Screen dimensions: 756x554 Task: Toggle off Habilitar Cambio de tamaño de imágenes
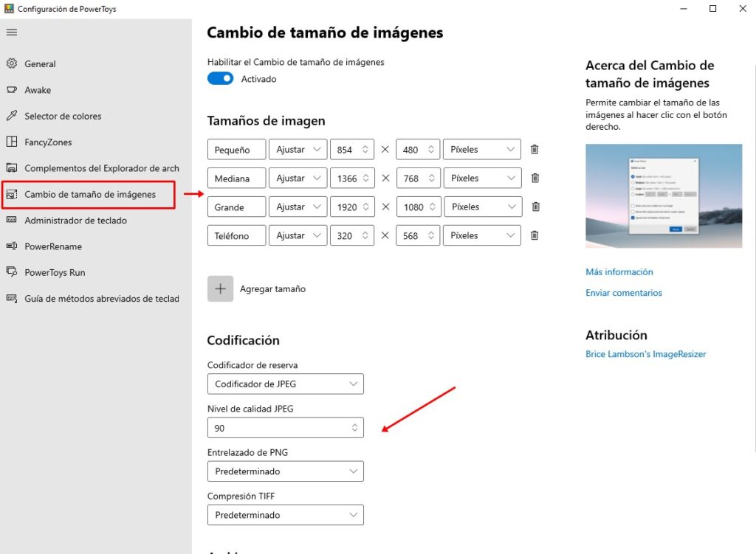tap(220, 78)
